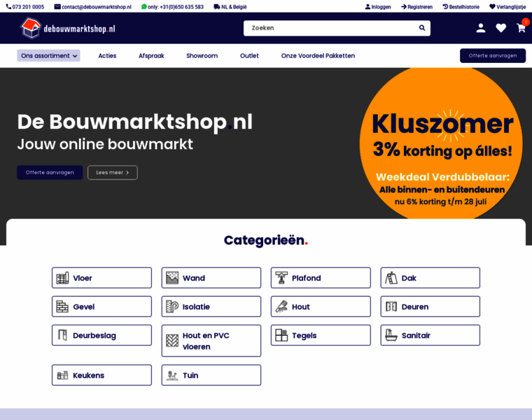This screenshot has width=532, height=420.
Task: Open the Bestelhistorie link
Action: (461, 7)
